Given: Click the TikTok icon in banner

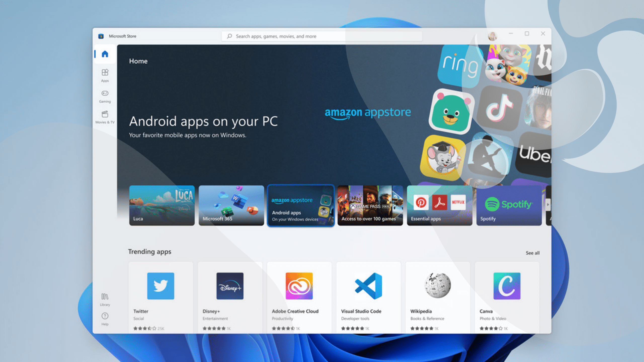Looking at the screenshot, I should (500, 108).
